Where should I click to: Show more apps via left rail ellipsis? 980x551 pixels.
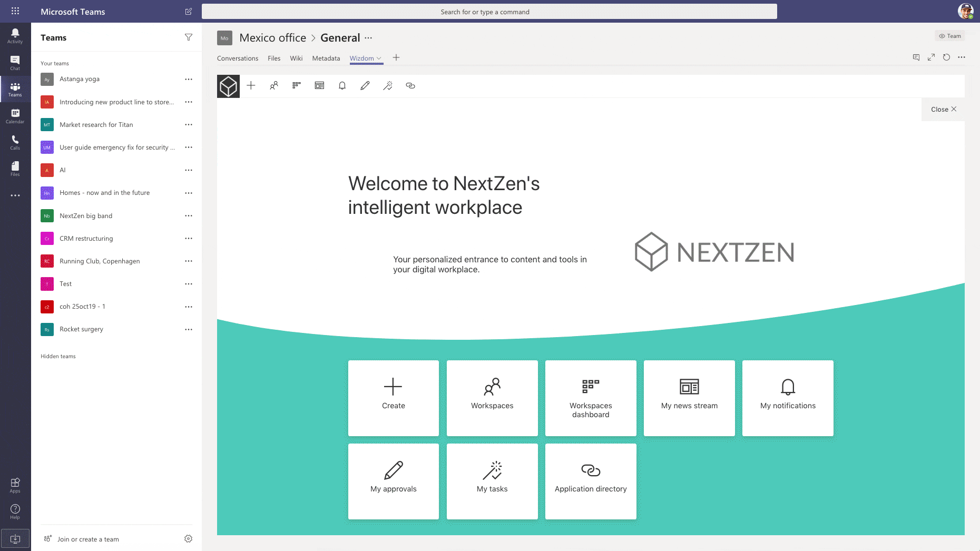click(x=15, y=195)
